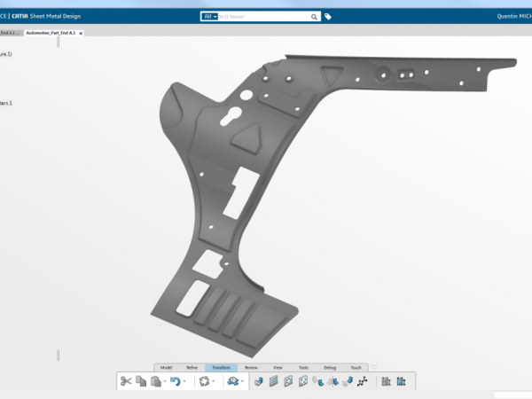532x399 pixels.
Task: Open the Undo history dropdown arrow
Action: coord(184,381)
